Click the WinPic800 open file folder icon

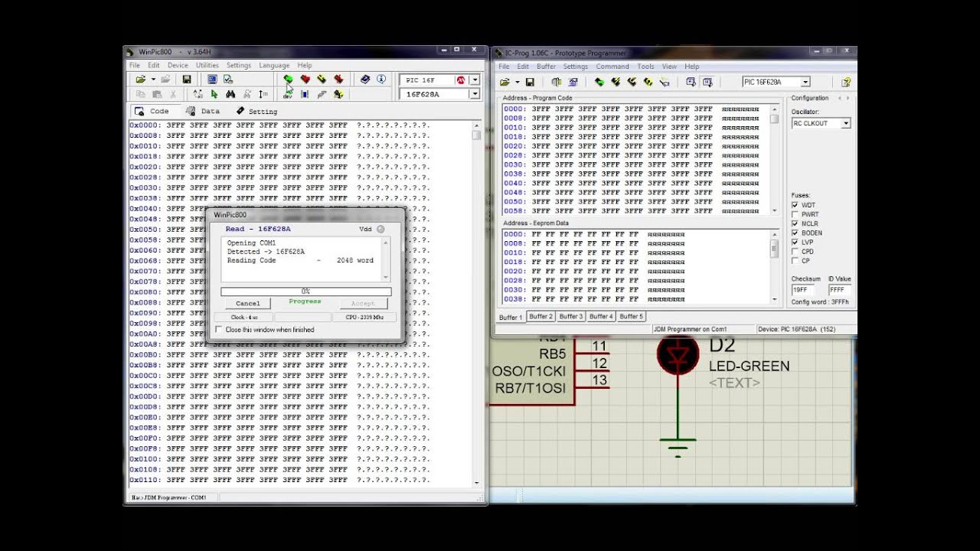[x=140, y=80]
